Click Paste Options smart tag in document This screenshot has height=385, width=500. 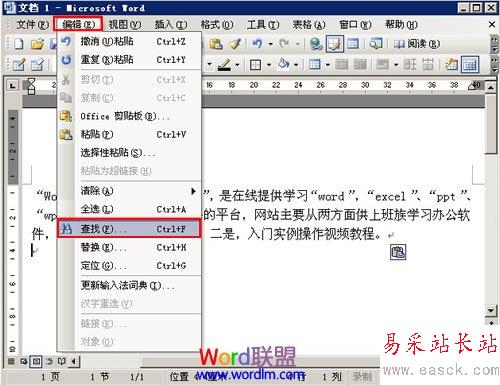pos(398,252)
